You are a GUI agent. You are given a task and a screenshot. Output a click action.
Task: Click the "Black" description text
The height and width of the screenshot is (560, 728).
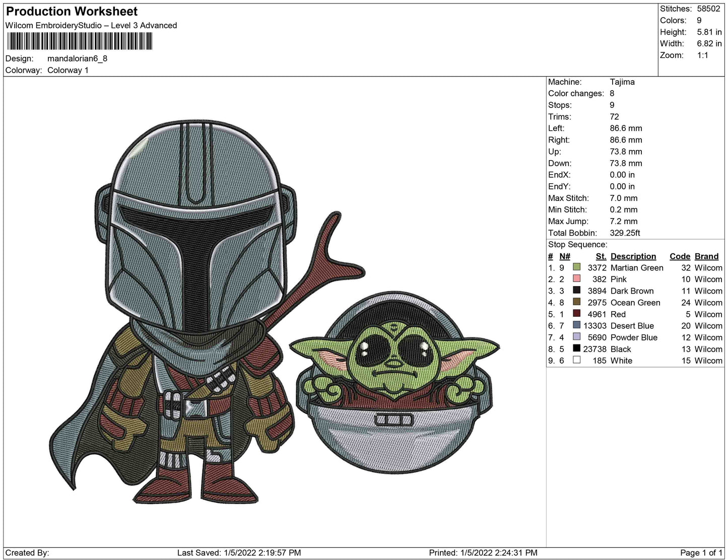click(x=621, y=349)
